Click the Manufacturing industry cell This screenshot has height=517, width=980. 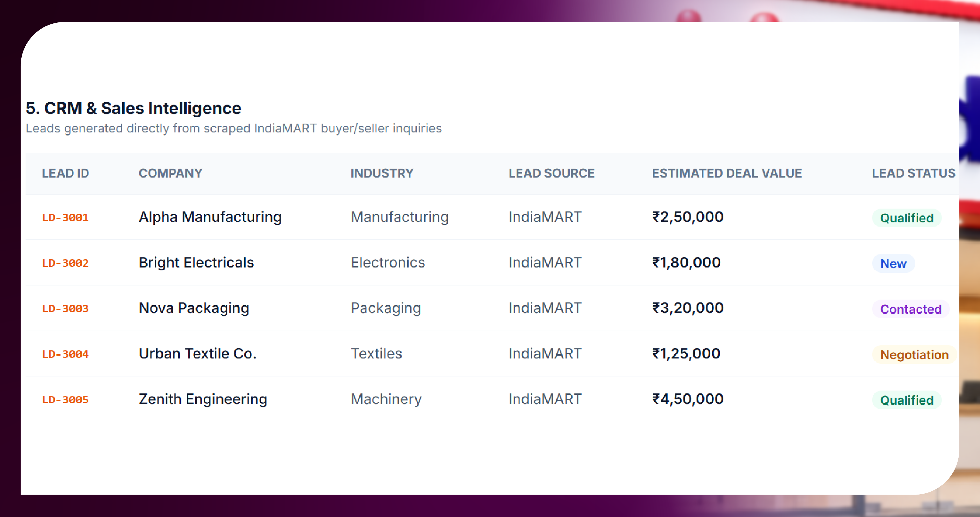(x=400, y=217)
